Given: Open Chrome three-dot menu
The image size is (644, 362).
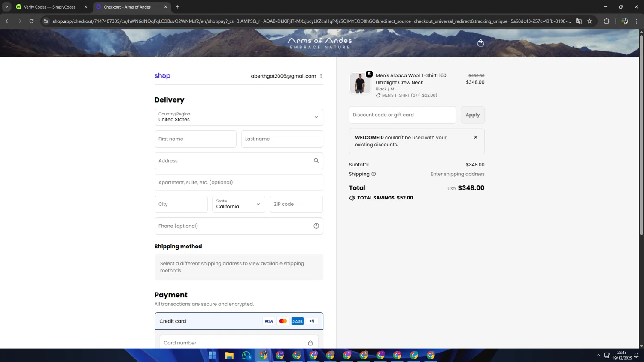Looking at the screenshot, I should (637, 21).
